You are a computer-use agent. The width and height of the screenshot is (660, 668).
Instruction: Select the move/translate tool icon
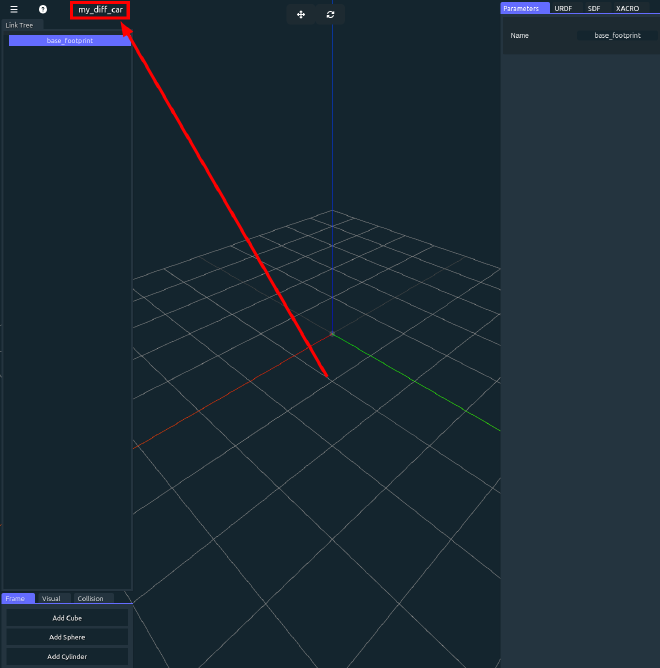coord(301,14)
